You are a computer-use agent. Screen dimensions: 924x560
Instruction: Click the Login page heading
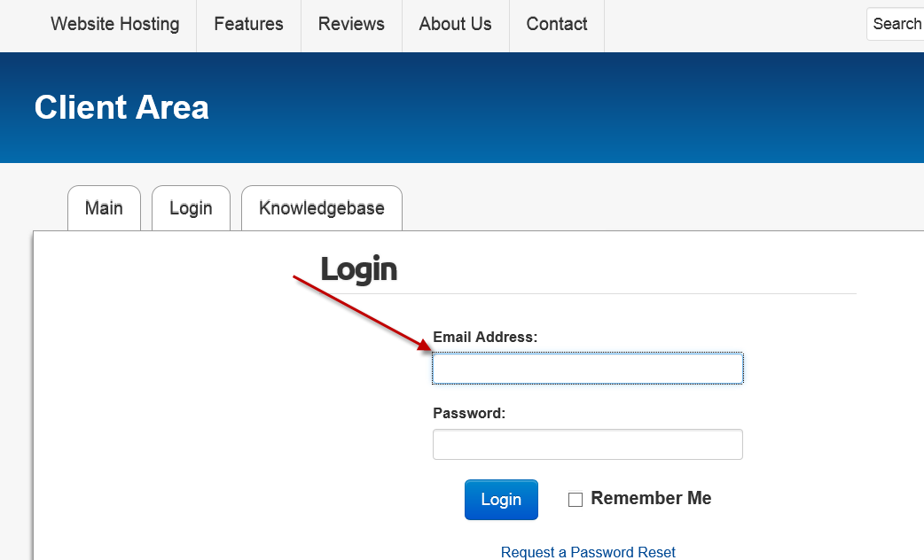click(x=359, y=269)
